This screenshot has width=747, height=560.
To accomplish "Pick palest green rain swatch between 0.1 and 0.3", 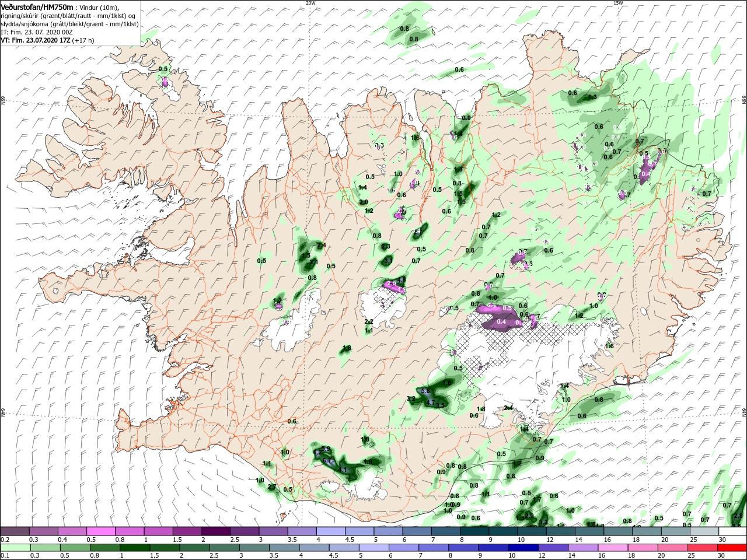I will coord(15,548).
